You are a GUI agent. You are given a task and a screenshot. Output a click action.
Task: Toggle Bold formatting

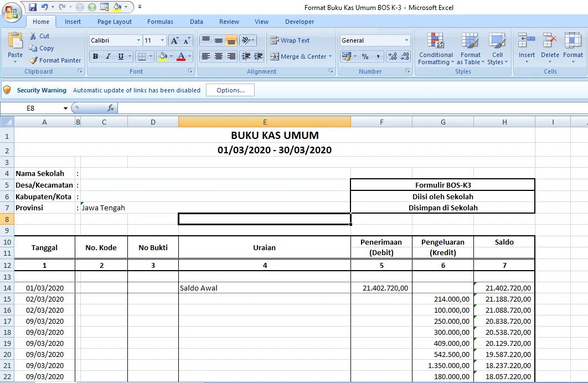(96, 56)
